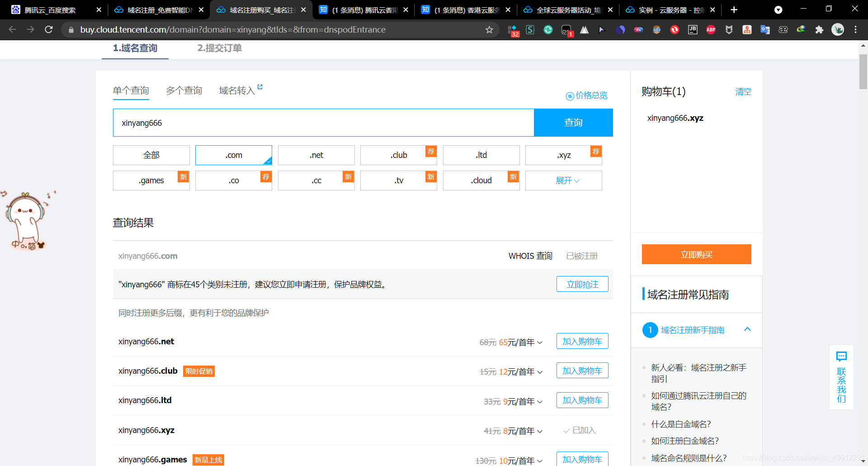Screen dimensions: 868x466
Task: Open the Chrome profile avatar
Action: click(x=838, y=29)
